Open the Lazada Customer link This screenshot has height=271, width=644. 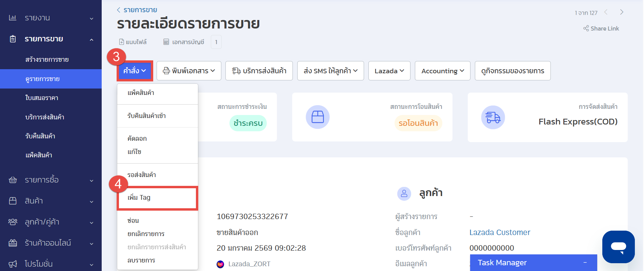tap(500, 232)
